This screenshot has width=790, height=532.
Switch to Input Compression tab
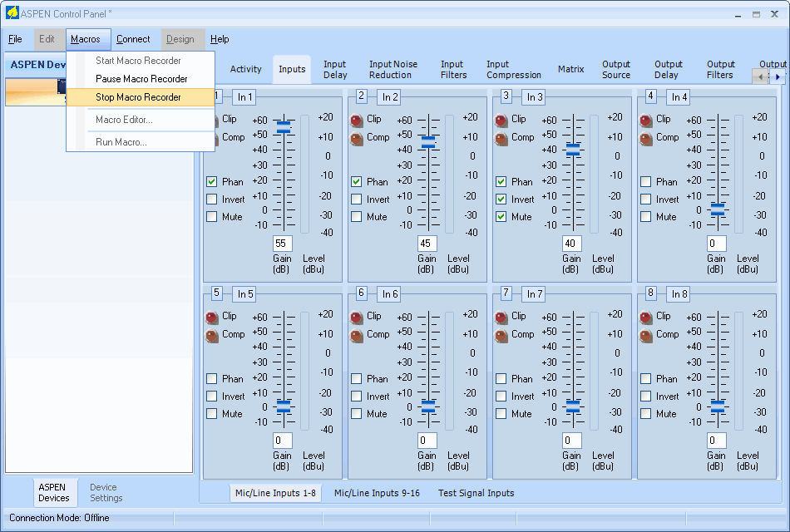(513, 70)
